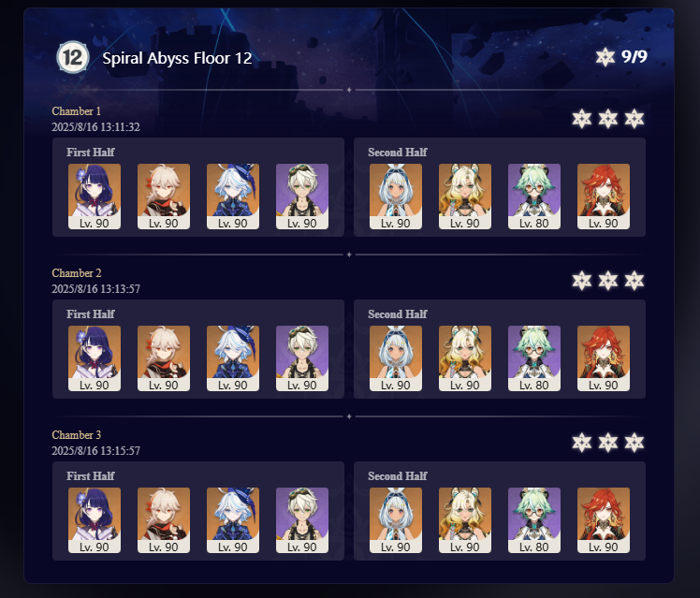700x598 pixels.
Task: Click the middle star of Chamber 2 rating
Action: coord(608,281)
